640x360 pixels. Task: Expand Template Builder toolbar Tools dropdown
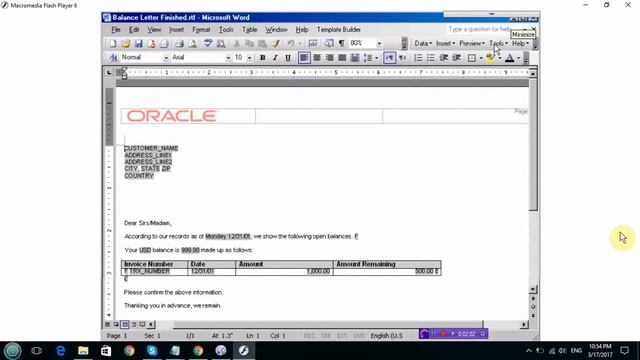pos(498,43)
